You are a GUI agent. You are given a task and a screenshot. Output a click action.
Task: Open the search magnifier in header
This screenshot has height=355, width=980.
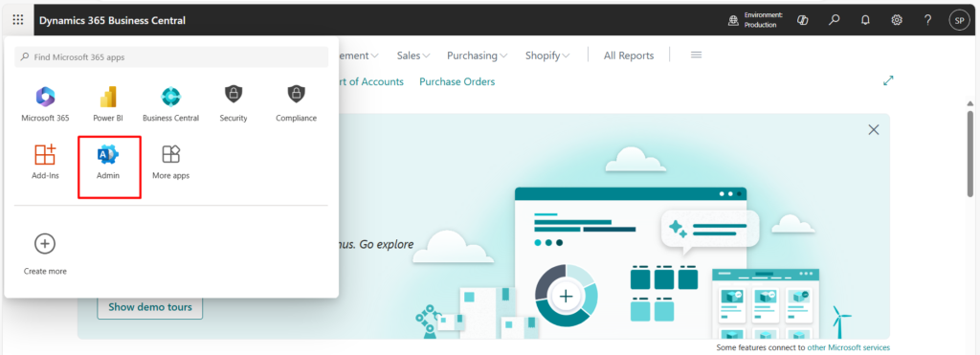[x=834, y=20]
